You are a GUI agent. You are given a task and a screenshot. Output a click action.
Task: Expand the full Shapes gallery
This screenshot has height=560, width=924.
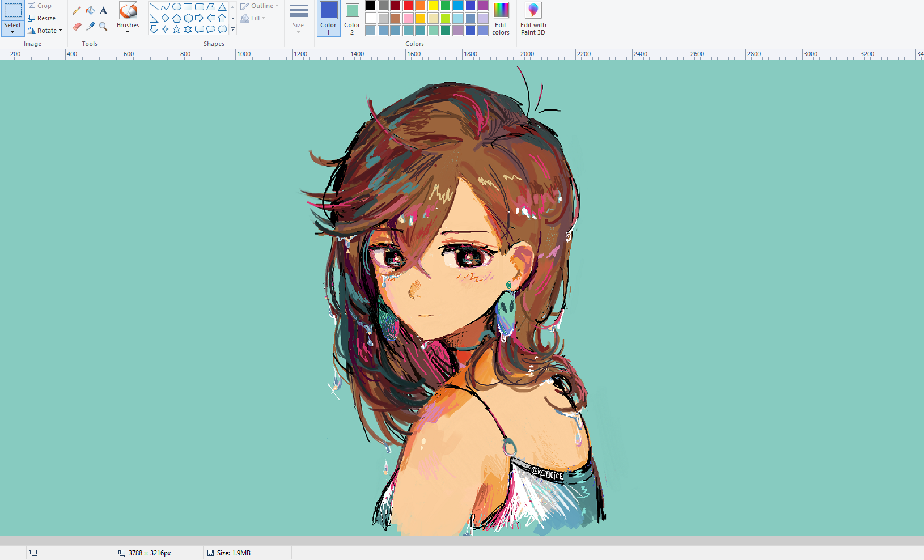[232, 29]
